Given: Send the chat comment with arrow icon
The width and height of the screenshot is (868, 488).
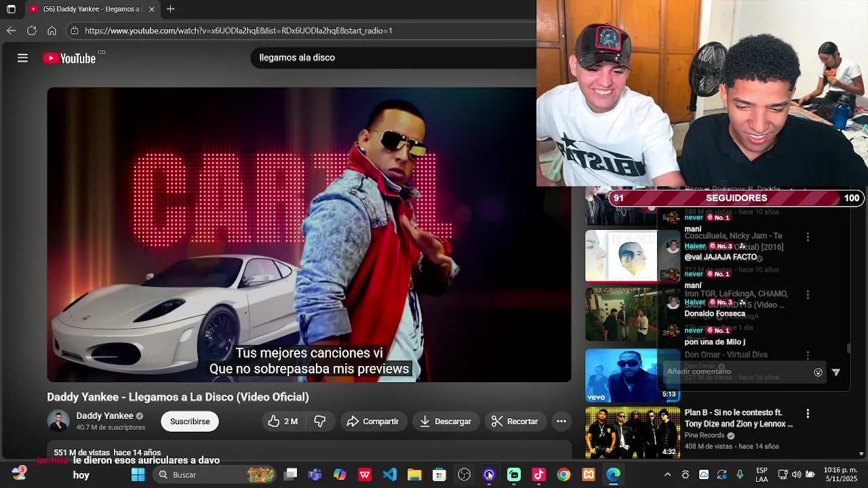Looking at the screenshot, I should point(836,372).
